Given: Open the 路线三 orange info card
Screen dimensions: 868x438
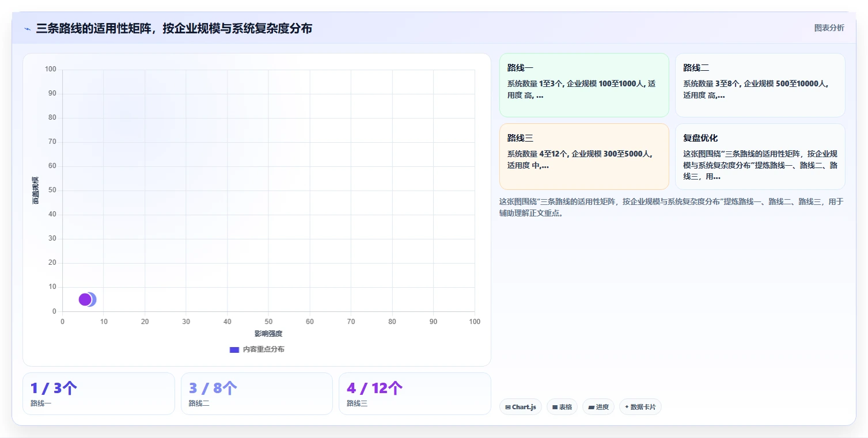Looking at the screenshot, I should (584, 157).
